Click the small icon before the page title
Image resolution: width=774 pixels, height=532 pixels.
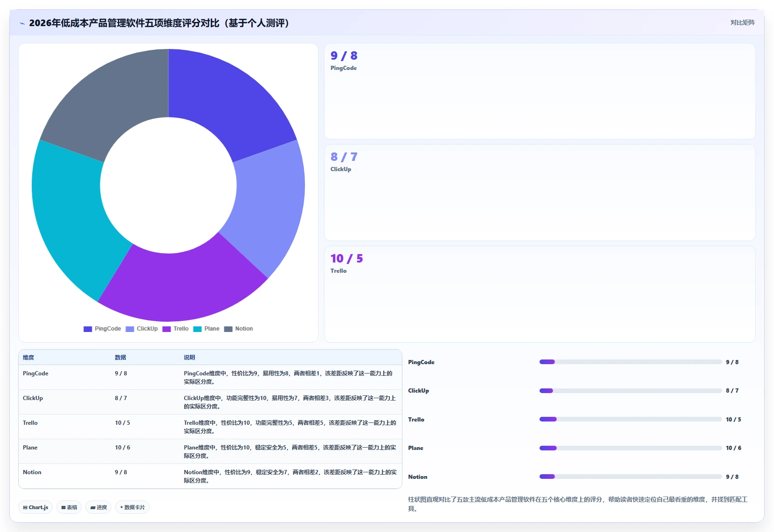tap(22, 23)
